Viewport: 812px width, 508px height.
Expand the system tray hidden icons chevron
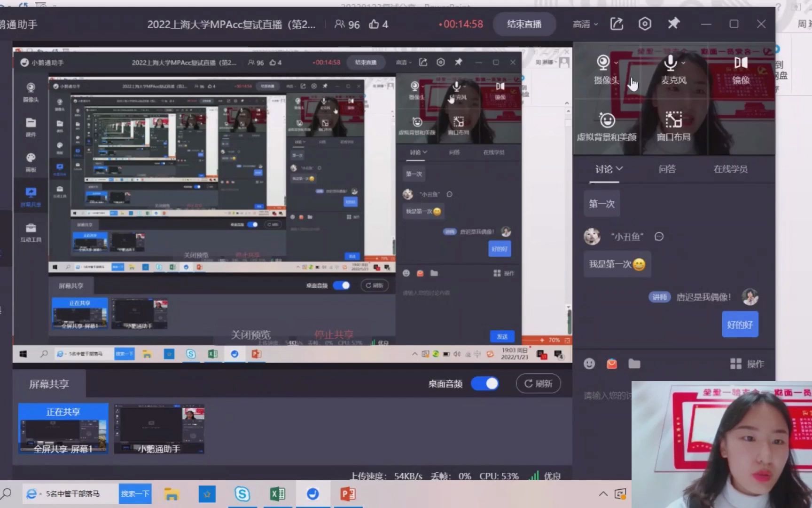coord(603,493)
